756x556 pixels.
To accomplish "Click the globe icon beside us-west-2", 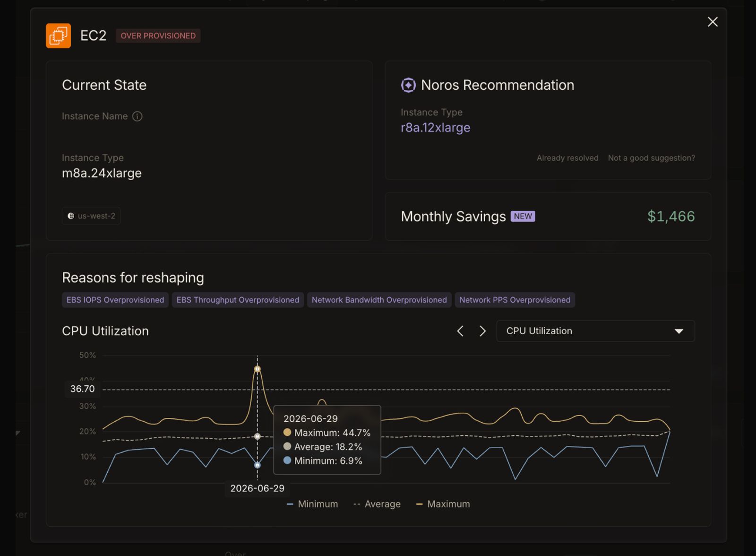I will click(x=71, y=216).
